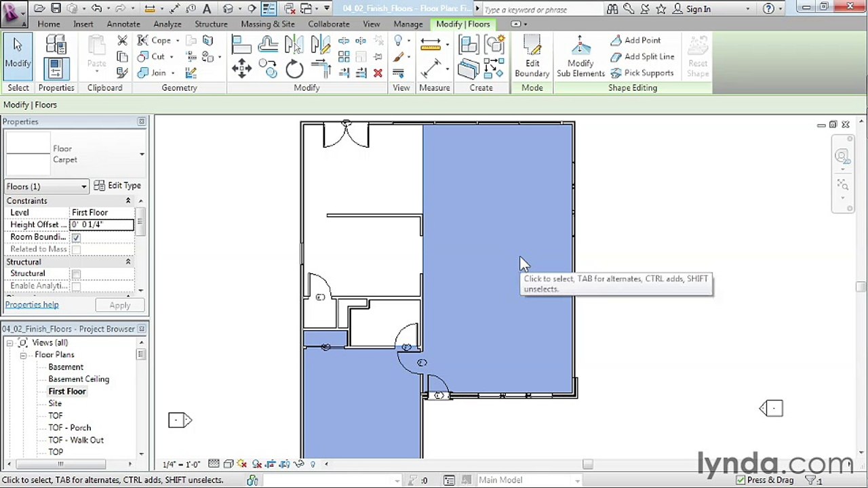Switch to the Annotate tab
The width and height of the screenshot is (868, 488).
click(123, 24)
